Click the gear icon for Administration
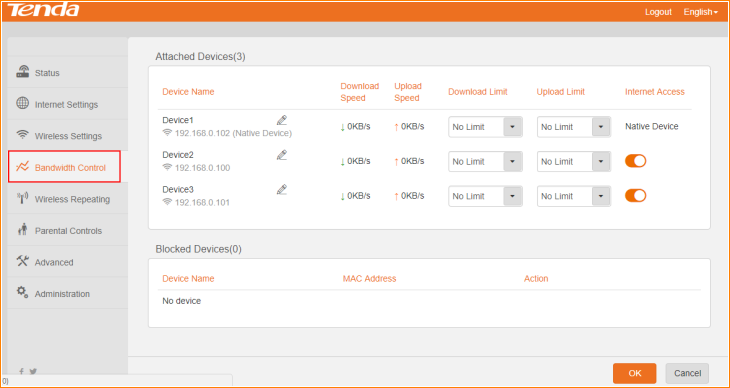 (22, 293)
